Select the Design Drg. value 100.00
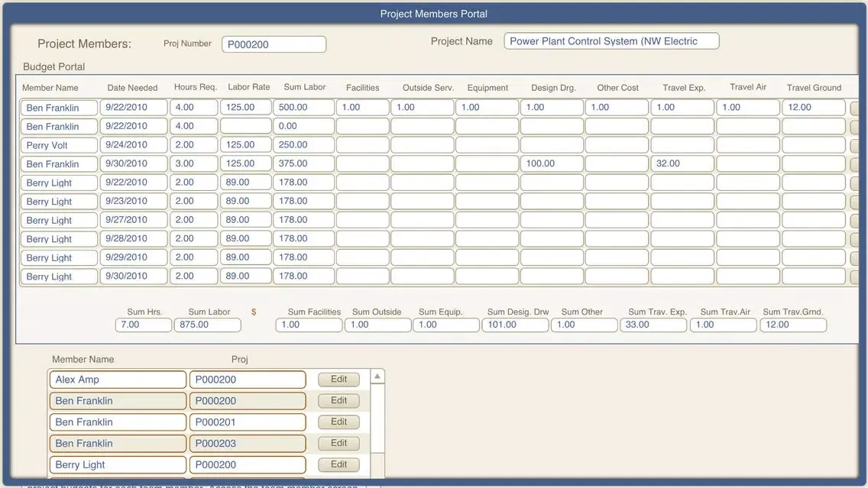The width and height of the screenshot is (868, 488). [552, 163]
